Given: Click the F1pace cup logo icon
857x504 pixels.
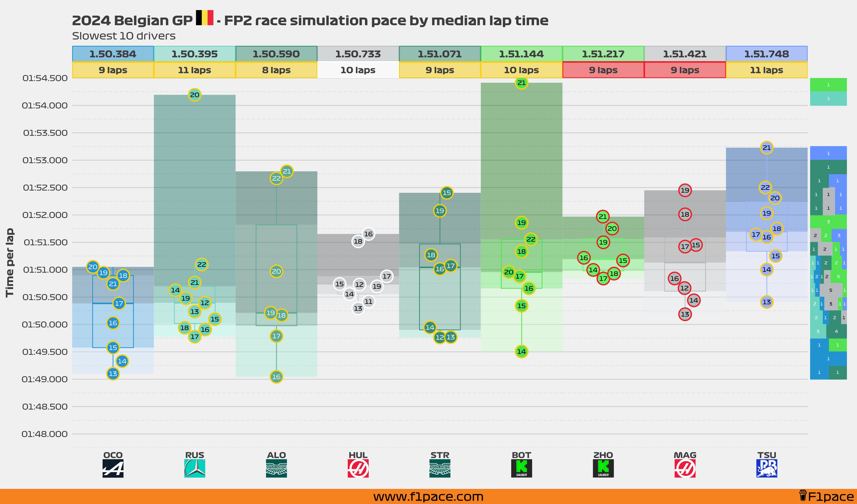Looking at the screenshot, I should pos(803,495).
